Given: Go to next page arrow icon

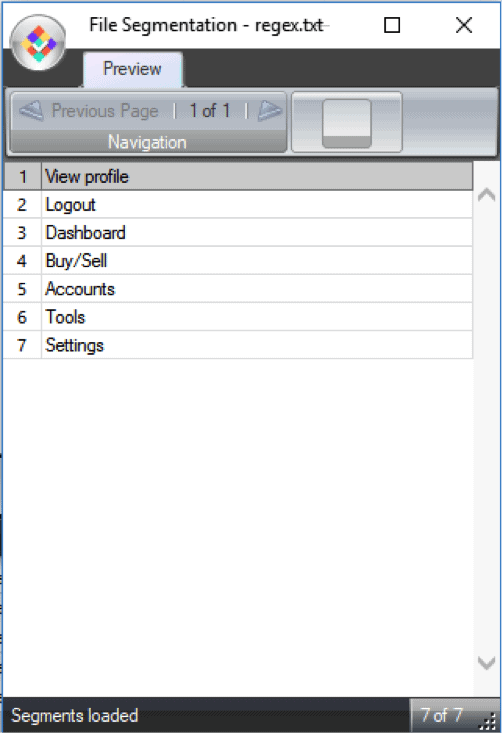Looking at the screenshot, I should pos(270,111).
